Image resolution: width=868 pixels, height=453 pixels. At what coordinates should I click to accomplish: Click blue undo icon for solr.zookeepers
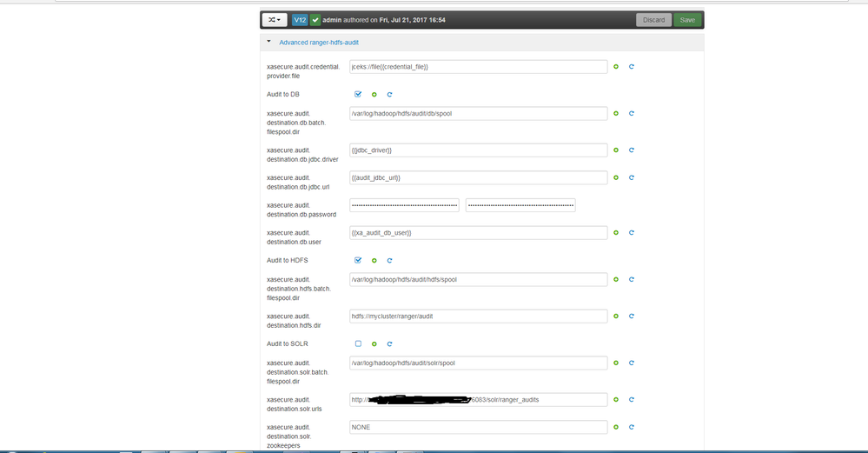(631, 428)
